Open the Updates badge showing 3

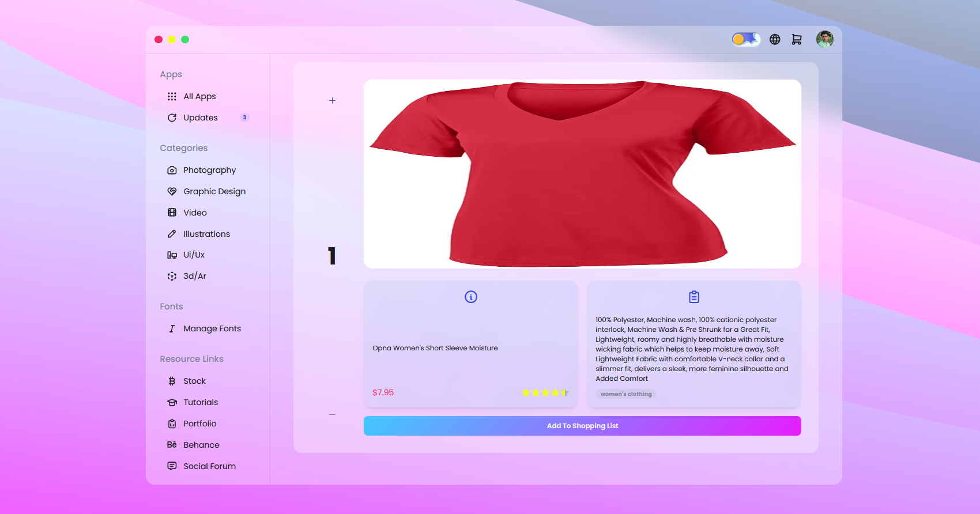[244, 118]
